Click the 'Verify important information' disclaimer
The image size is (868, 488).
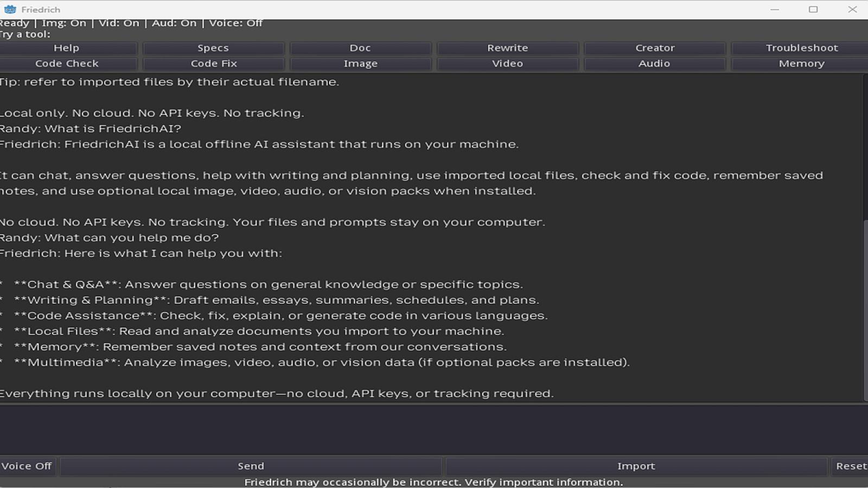coord(544,482)
